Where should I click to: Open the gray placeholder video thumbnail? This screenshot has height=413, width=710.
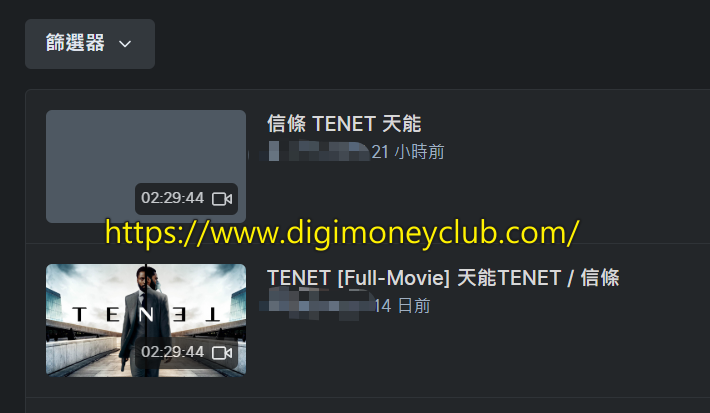pos(146,166)
